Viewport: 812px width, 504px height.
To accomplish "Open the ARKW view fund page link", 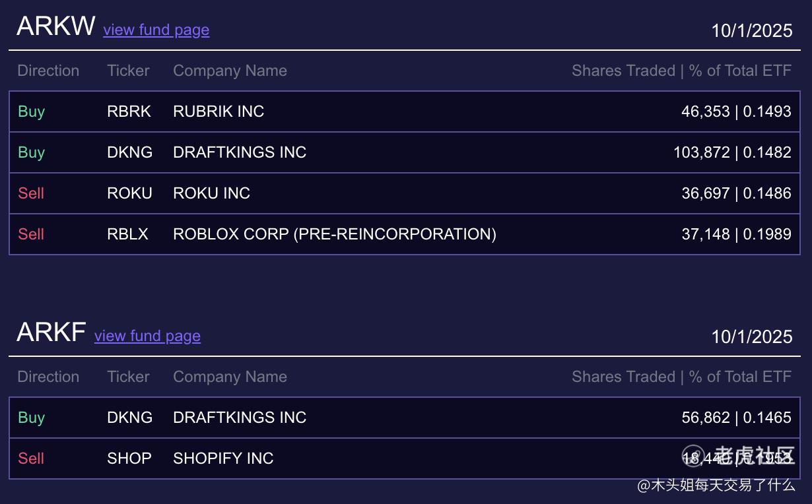I will pos(156,30).
